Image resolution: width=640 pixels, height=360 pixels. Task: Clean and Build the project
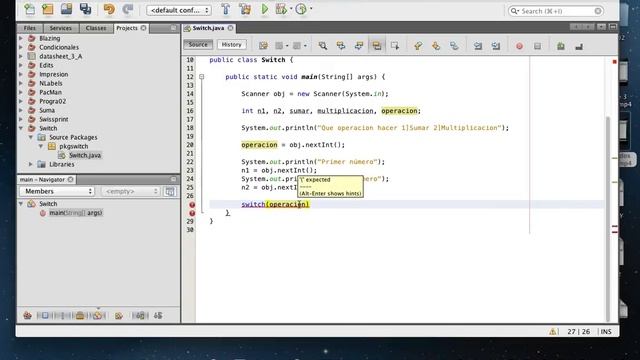click(245, 9)
